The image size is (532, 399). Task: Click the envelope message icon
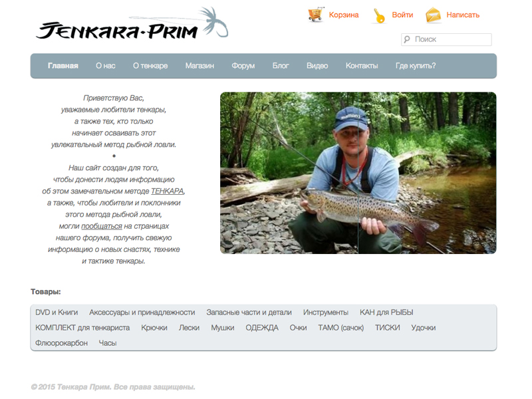pos(434,15)
